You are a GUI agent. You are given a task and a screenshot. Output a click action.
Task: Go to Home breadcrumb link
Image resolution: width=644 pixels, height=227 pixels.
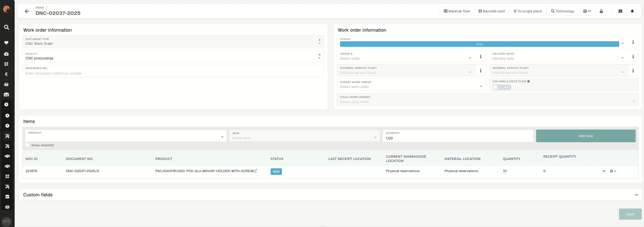pos(40,8)
